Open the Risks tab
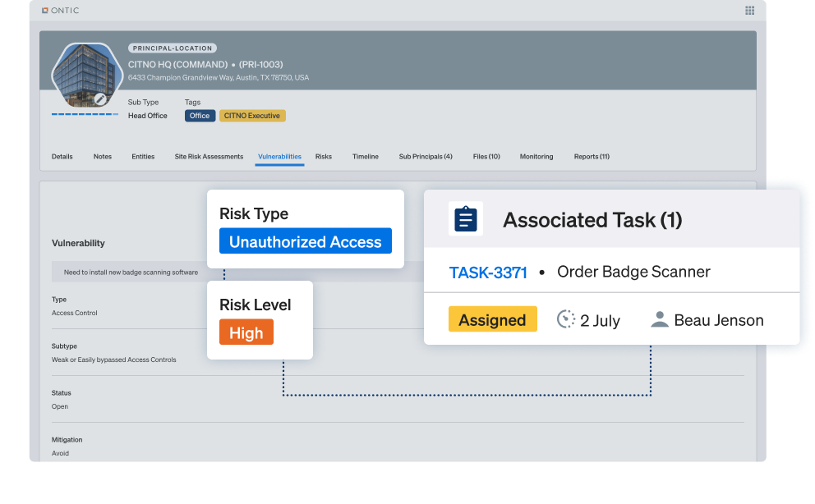Image resolution: width=815 pixels, height=504 pixels. 324,157
